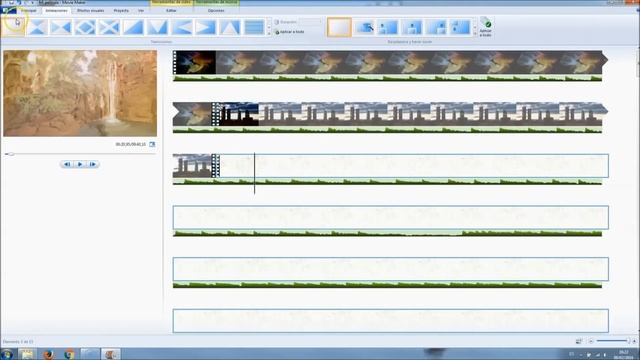Apply the V-shape downward transition
The image size is (640, 360).
(158, 27)
